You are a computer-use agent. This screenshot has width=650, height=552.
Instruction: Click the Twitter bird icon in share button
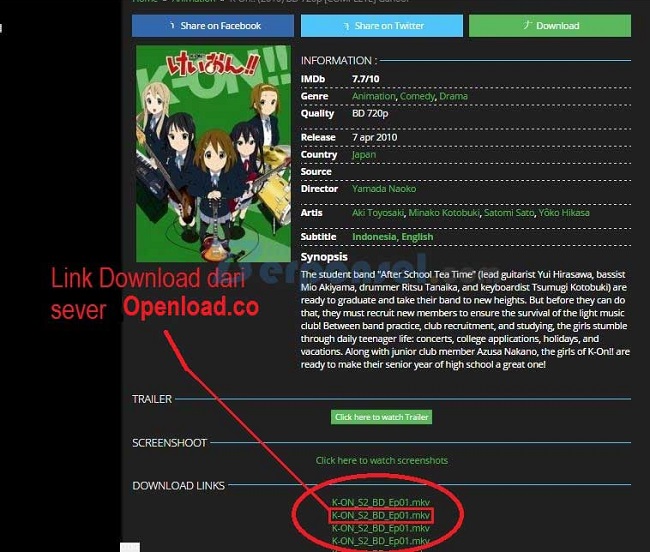347,26
